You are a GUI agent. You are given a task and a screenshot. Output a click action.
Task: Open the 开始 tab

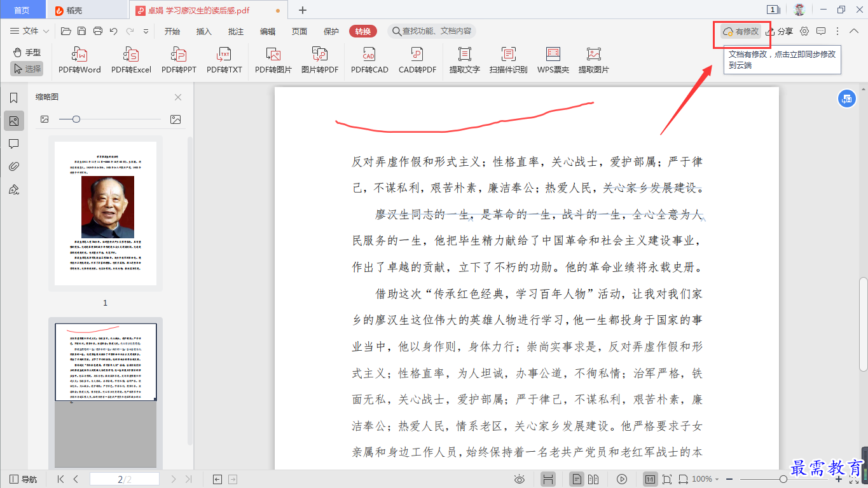(x=172, y=31)
